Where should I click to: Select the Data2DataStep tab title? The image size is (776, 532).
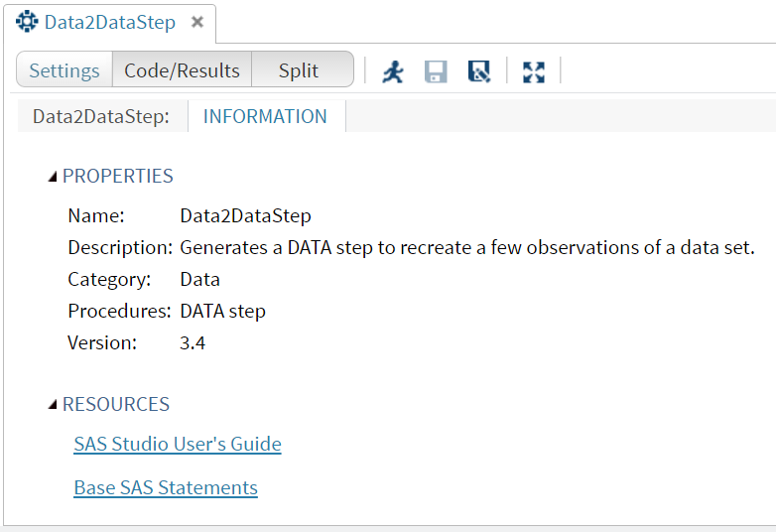pyautogui.click(x=109, y=22)
